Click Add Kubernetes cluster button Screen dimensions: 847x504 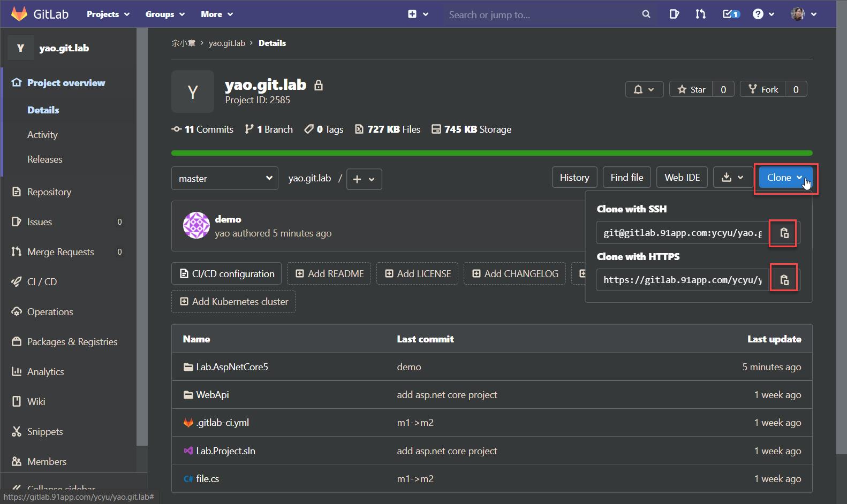[233, 302]
